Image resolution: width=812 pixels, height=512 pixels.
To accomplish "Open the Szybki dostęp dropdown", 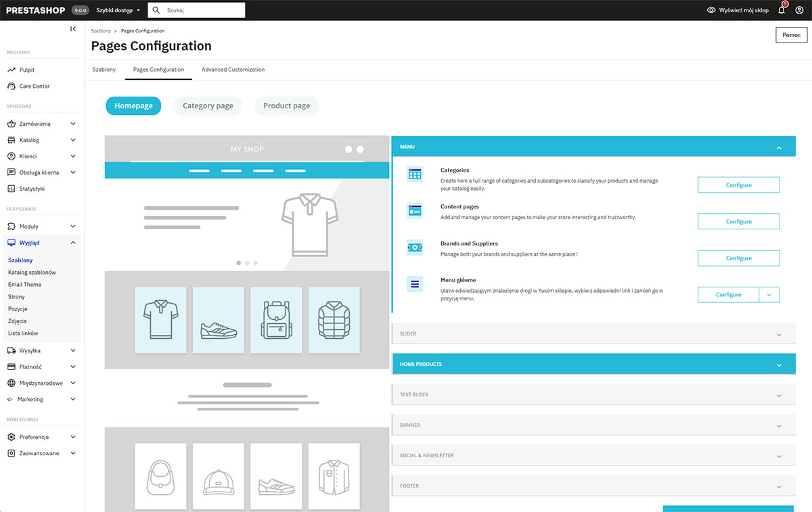I will click(x=115, y=9).
